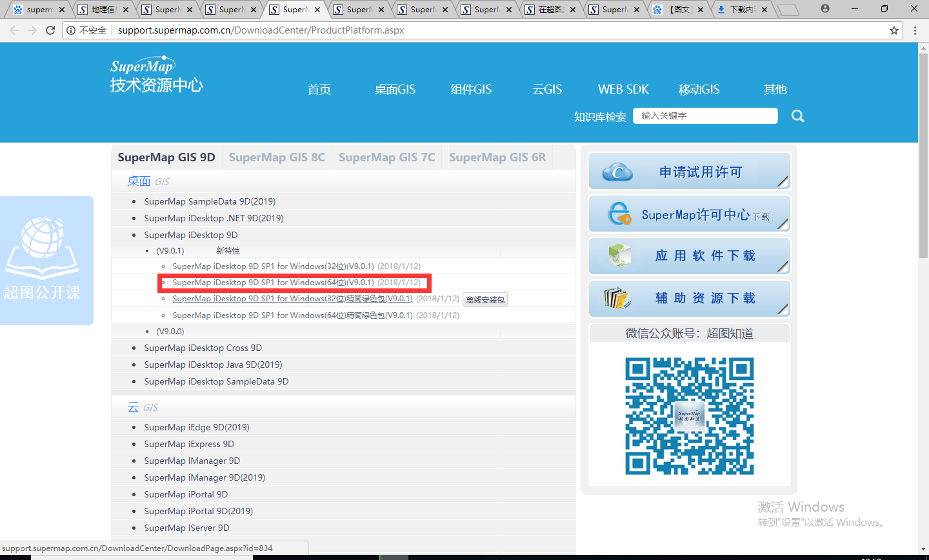Click the QR code image for 超图知道
The height and width of the screenshot is (560, 929).
point(690,416)
